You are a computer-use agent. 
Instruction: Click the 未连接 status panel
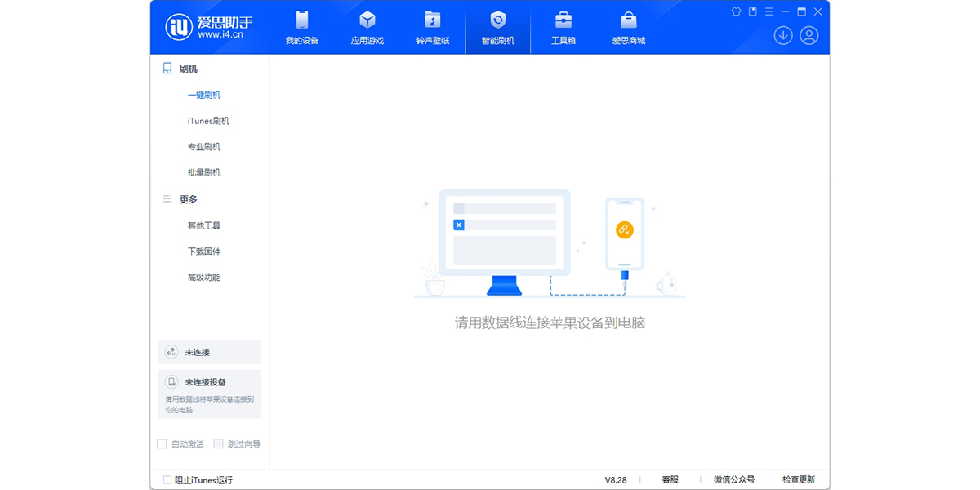click(210, 352)
